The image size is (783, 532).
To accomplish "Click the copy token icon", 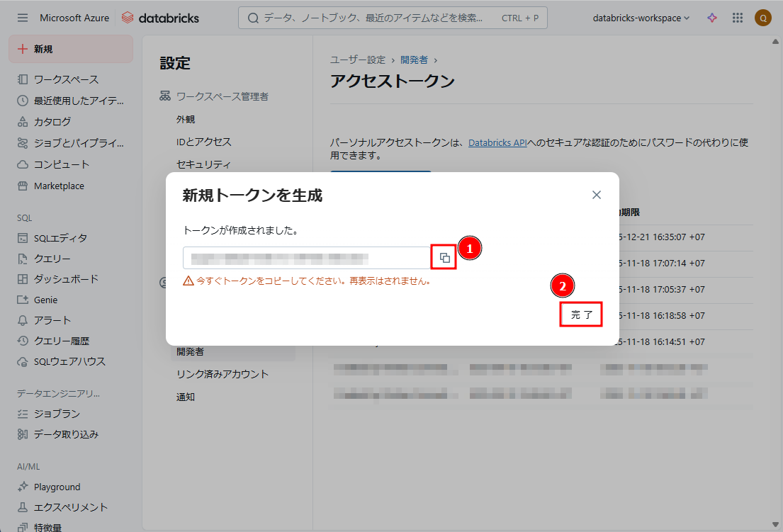I will pos(444,258).
